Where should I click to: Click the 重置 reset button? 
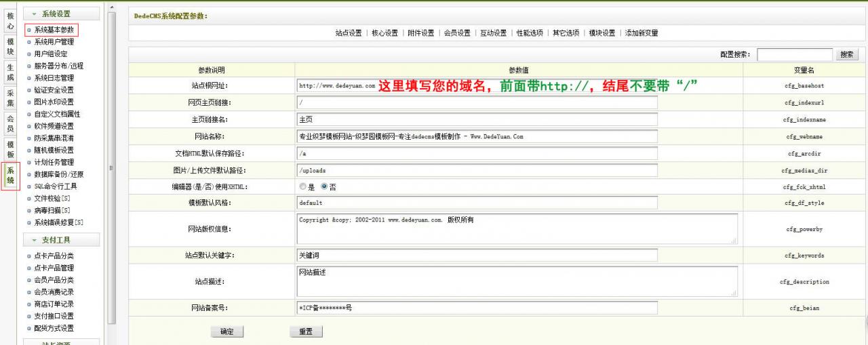(x=306, y=332)
